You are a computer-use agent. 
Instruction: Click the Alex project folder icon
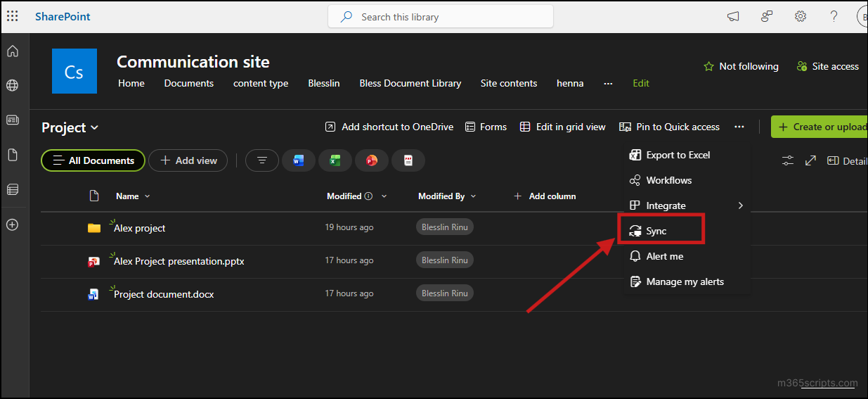coord(94,227)
